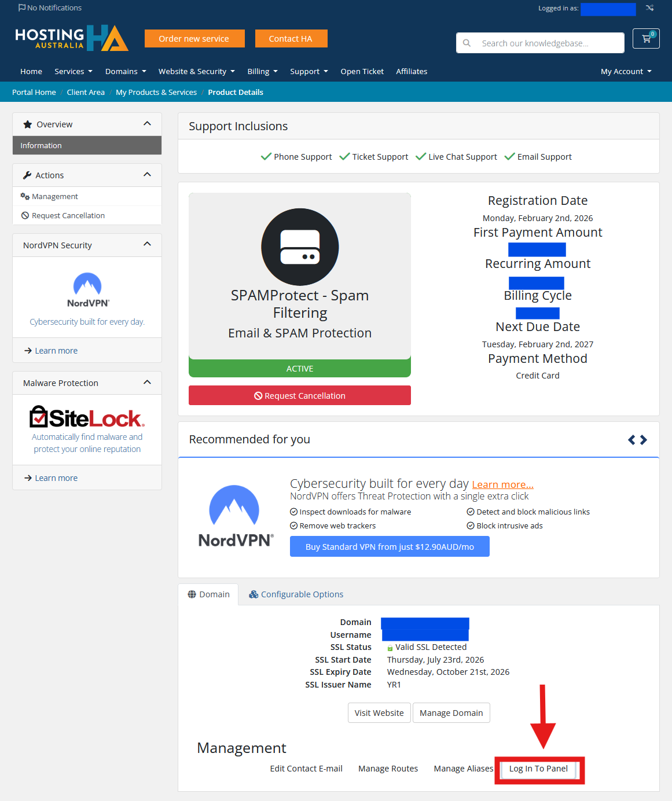Viewport: 672px width, 801px height.
Task: Click the 'Phone Support' inclusion
Action: coord(296,157)
